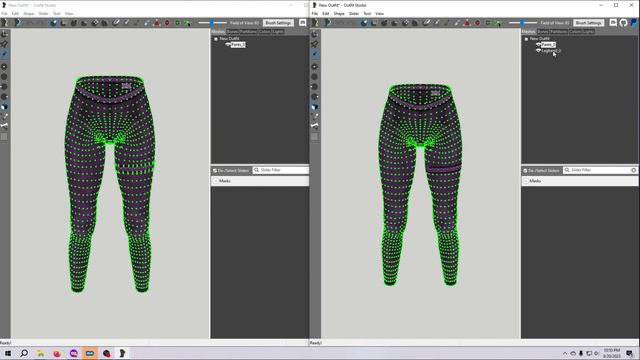Open GitHub link icon in right window
Image resolution: width=640 pixels, height=360 pixels.
coord(623,23)
